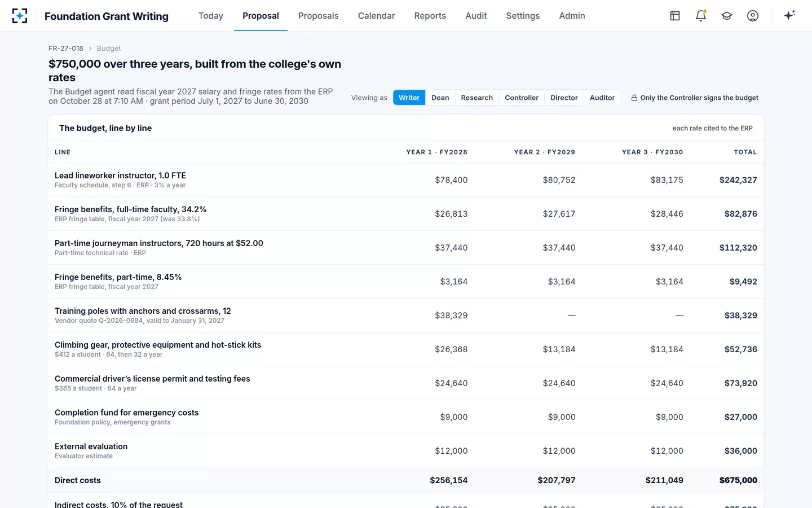
Task: Click the TOTAL column header
Action: pos(745,152)
